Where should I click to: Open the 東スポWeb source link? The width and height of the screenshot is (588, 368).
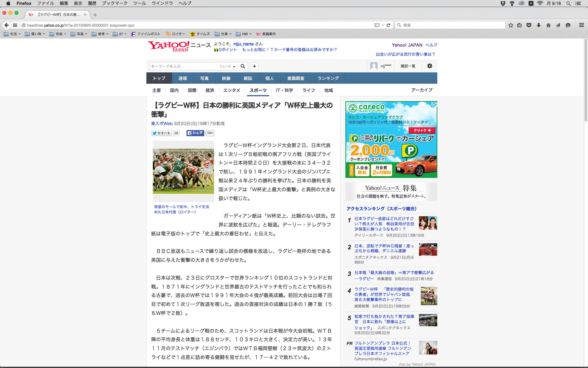[162, 124]
